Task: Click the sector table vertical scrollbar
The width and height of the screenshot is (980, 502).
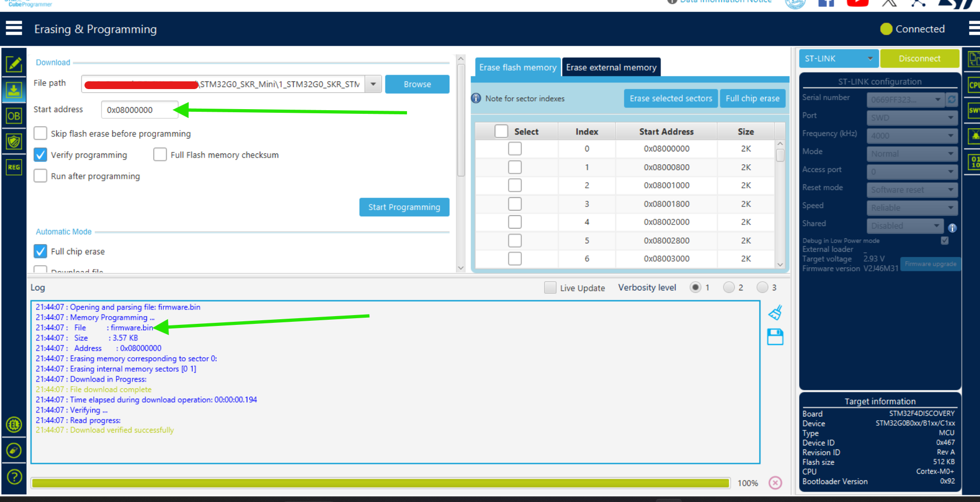Action: click(x=780, y=155)
